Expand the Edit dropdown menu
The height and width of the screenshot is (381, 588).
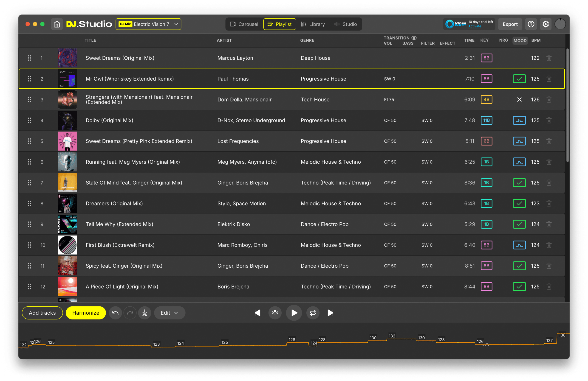(170, 313)
